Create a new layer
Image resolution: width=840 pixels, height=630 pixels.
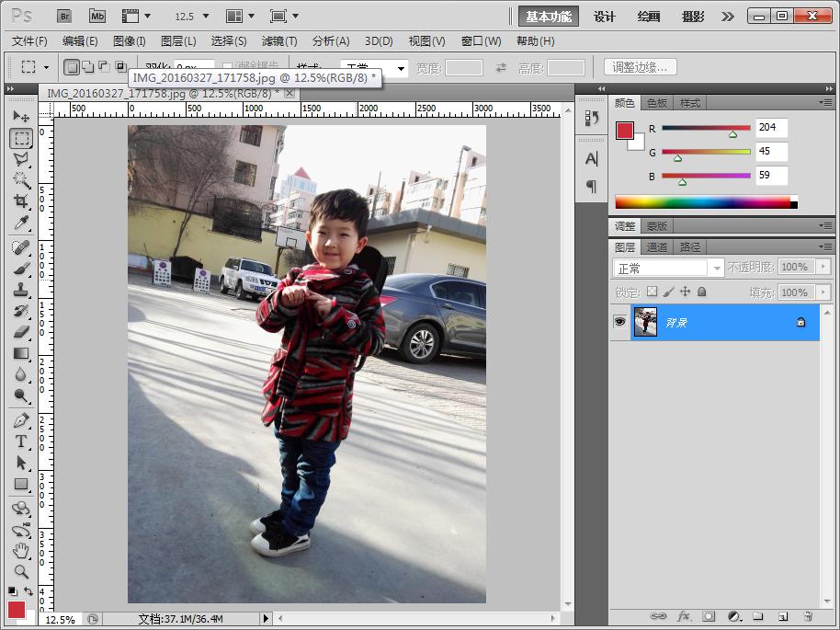(782, 615)
